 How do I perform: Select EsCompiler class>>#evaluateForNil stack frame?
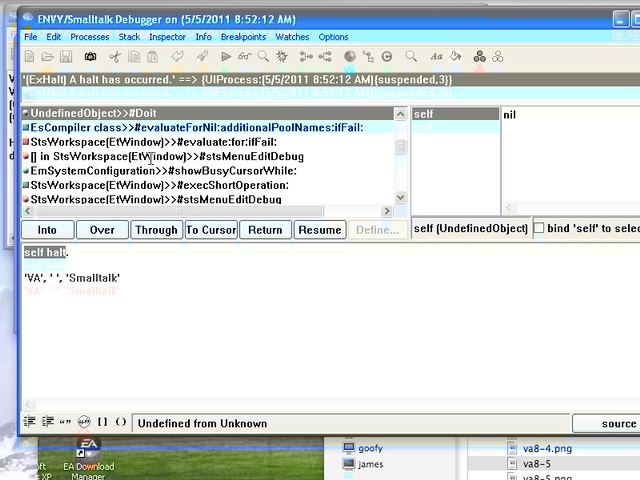pyautogui.click(x=208, y=128)
